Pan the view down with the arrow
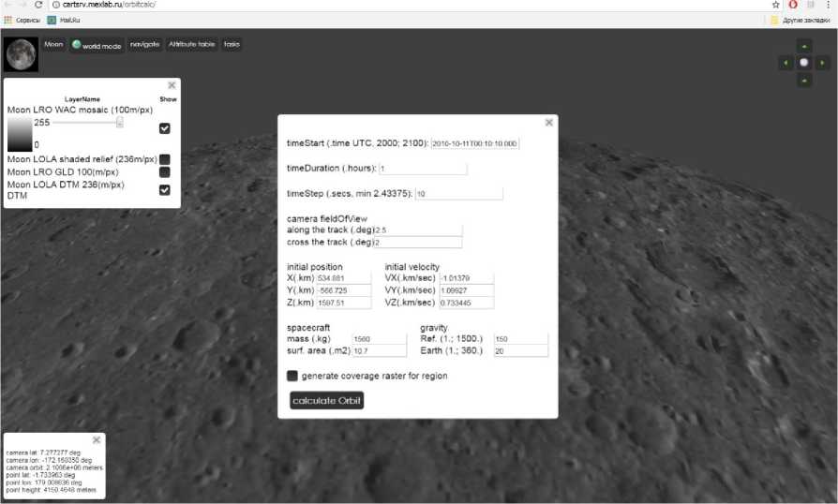The width and height of the screenshot is (838, 504). pyautogui.click(x=804, y=81)
